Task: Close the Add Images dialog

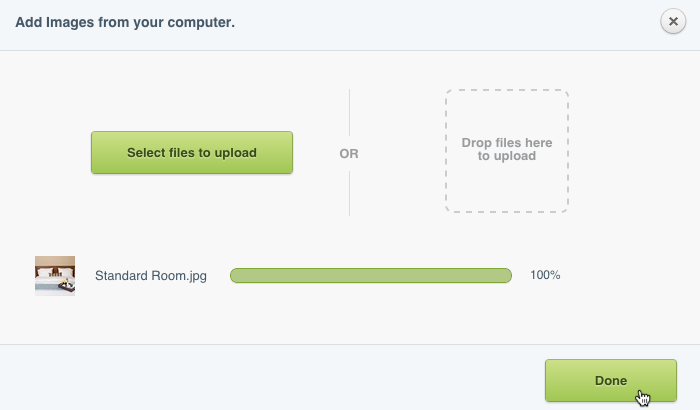Action: 673,22
